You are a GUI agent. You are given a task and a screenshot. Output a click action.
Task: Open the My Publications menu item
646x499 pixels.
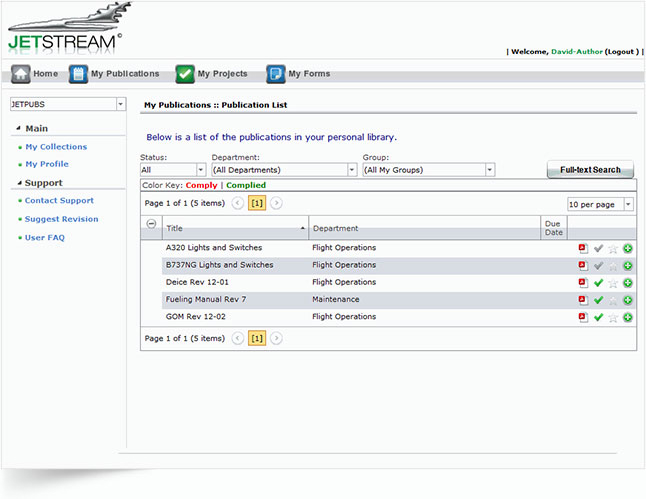(x=125, y=74)
